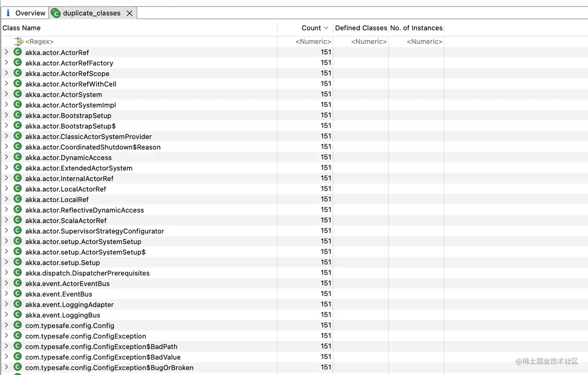Select the duplicate_classes tab
This screenshot has width=588, height=375.
(92, 13)
